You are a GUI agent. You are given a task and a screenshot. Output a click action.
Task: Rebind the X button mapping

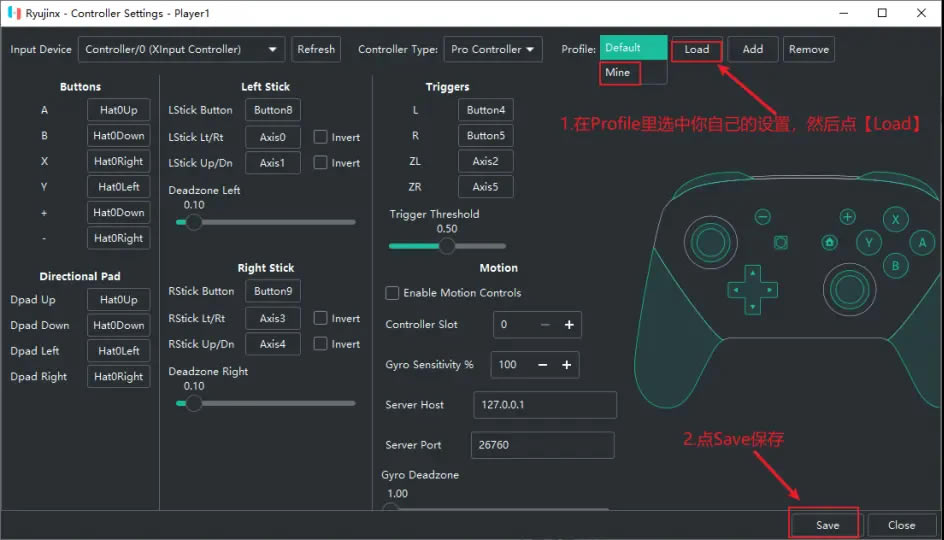[119, 161]
